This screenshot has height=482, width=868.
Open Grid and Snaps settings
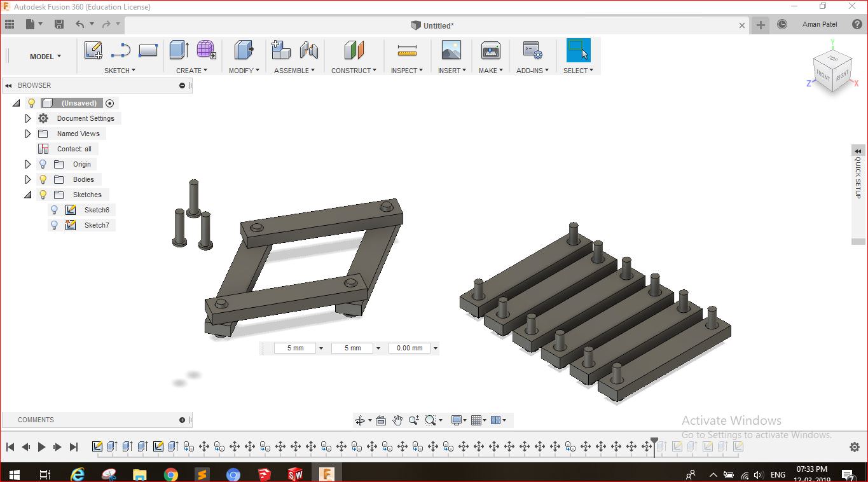click(x=476, y=420)
